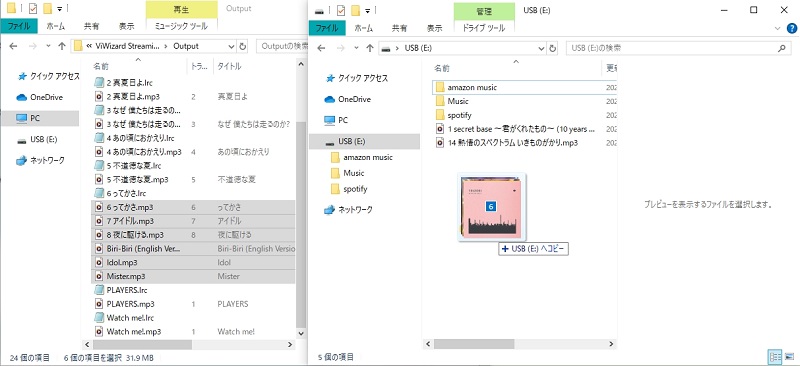Click USB (E:)の検索 search field
800x366 pixels.
pos(678,48)
